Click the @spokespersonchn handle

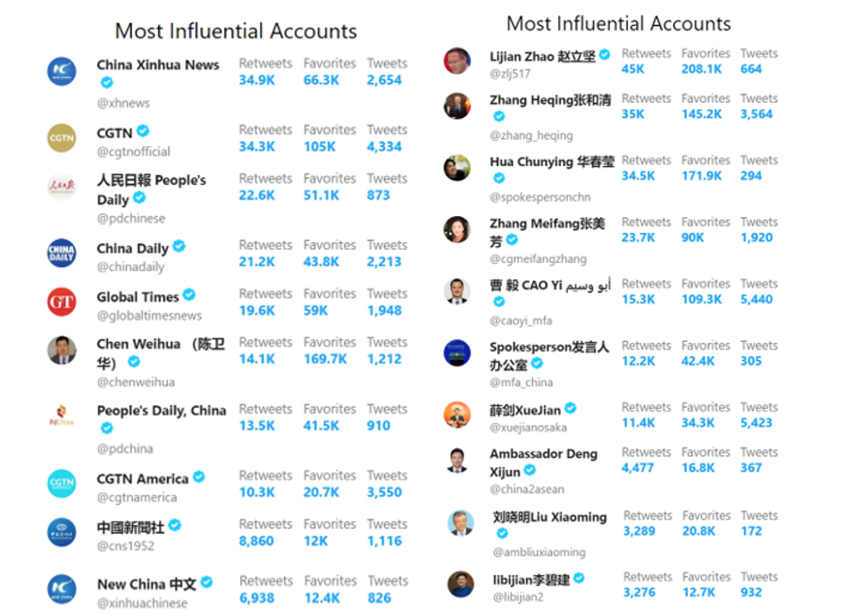pyautogui.click(x=540, y=197)
